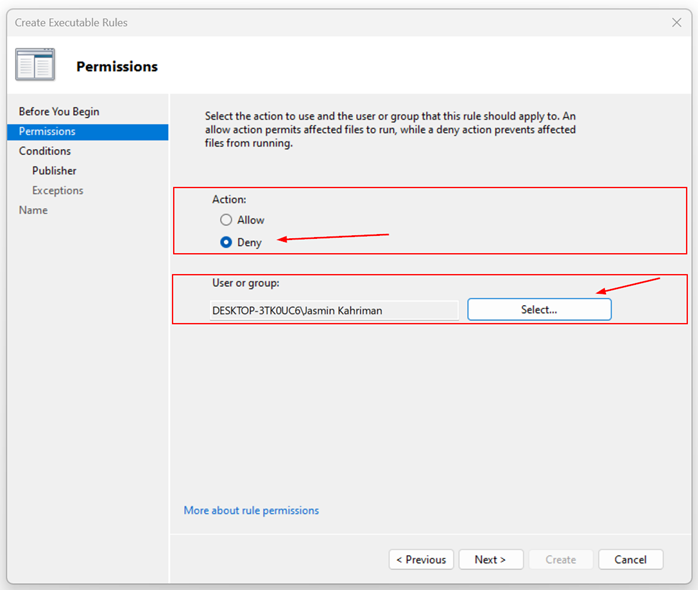Screen dimensions: 698x590
Task: Go to the Name step
Action: pyautogui.click(x=33, y=210)
